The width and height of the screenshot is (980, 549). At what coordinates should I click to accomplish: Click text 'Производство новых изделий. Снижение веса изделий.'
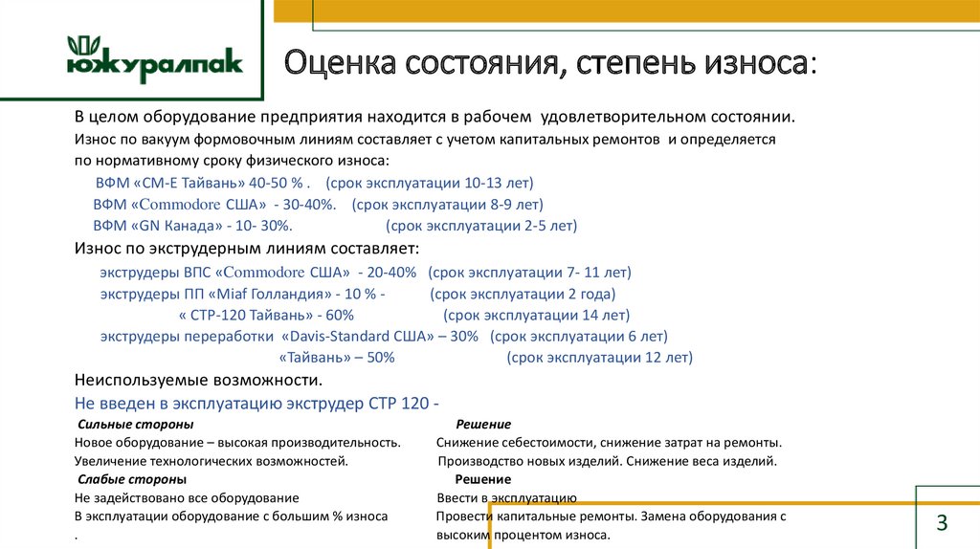pos(608,462)
